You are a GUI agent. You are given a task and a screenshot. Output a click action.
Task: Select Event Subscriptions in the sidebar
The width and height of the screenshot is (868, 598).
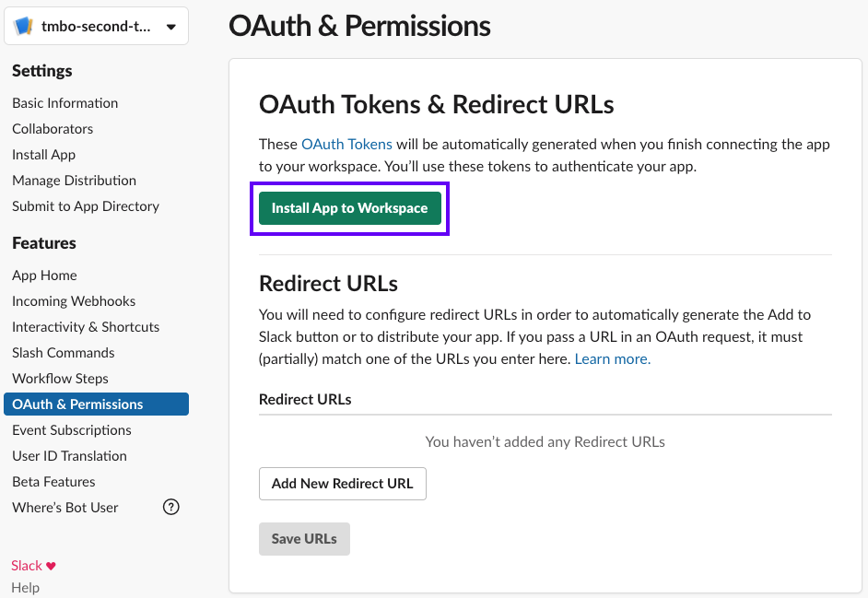pos(71,429)
